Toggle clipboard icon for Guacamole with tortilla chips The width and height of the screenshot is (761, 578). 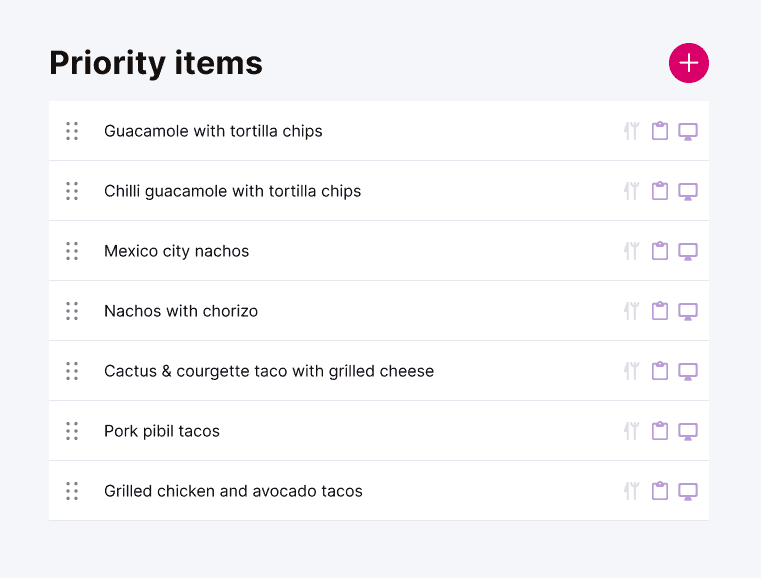[x=660, y=131]
